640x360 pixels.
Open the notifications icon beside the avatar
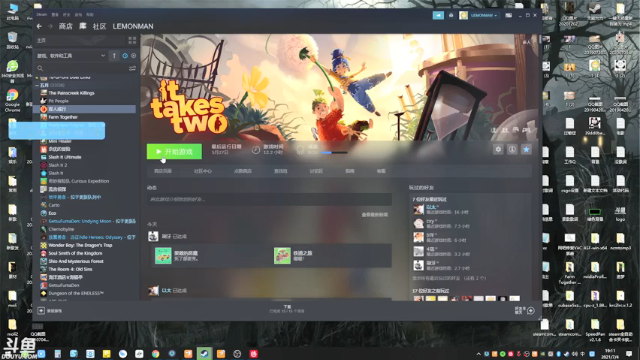pyautogui.click(x=451, y=16)
